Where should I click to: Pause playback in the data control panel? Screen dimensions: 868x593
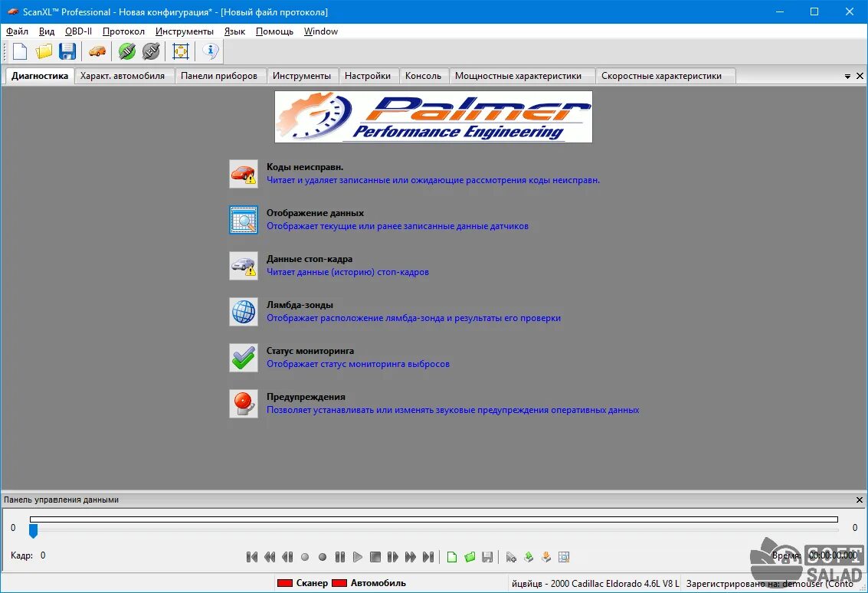pyautogui.click(x=340, y=557)
